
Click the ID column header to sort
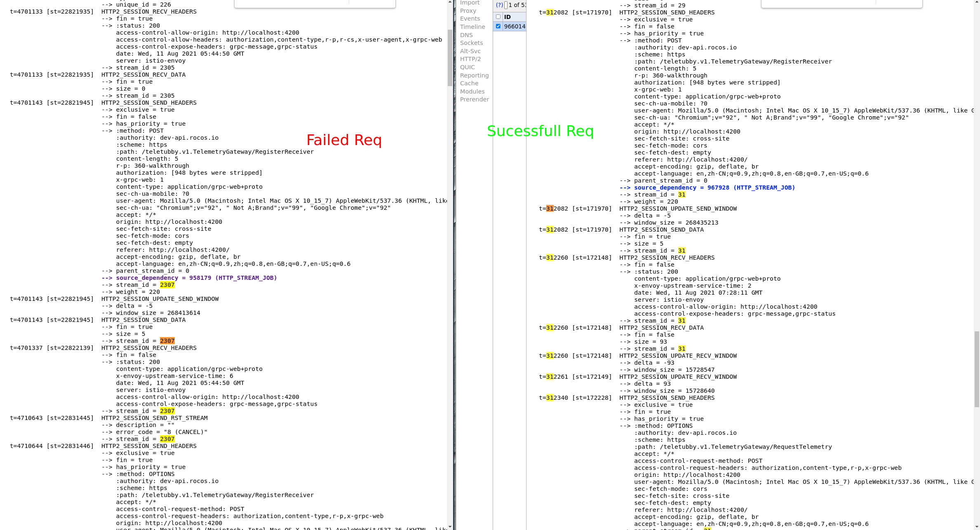[508, 17]
